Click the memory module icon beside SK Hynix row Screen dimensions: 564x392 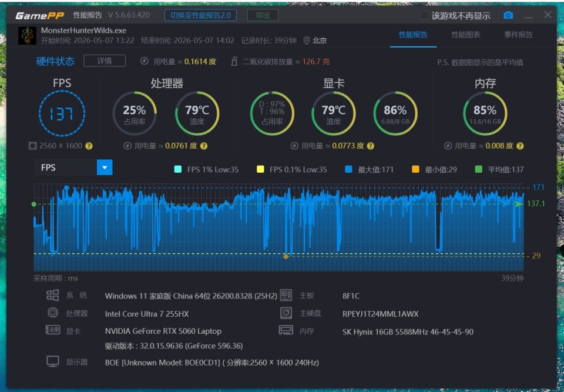pos(286,330)
